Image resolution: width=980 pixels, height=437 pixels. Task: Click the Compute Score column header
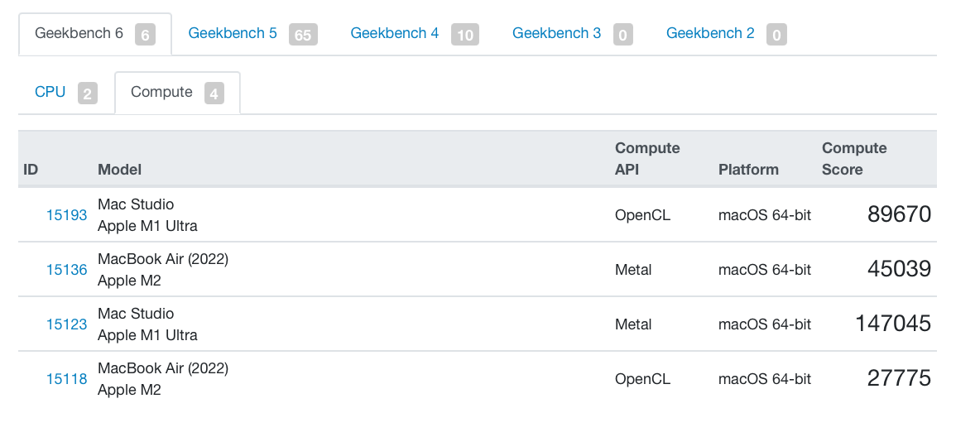853,159
